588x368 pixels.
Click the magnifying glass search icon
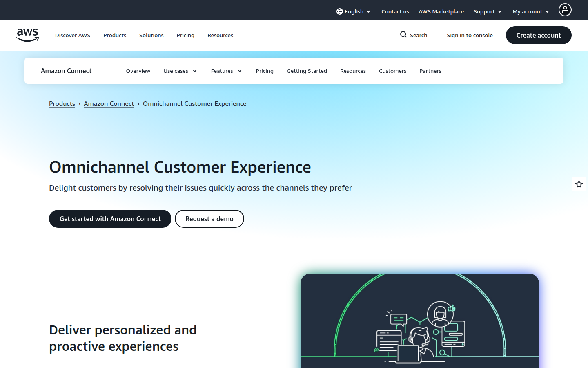click(x=403, y=35)
